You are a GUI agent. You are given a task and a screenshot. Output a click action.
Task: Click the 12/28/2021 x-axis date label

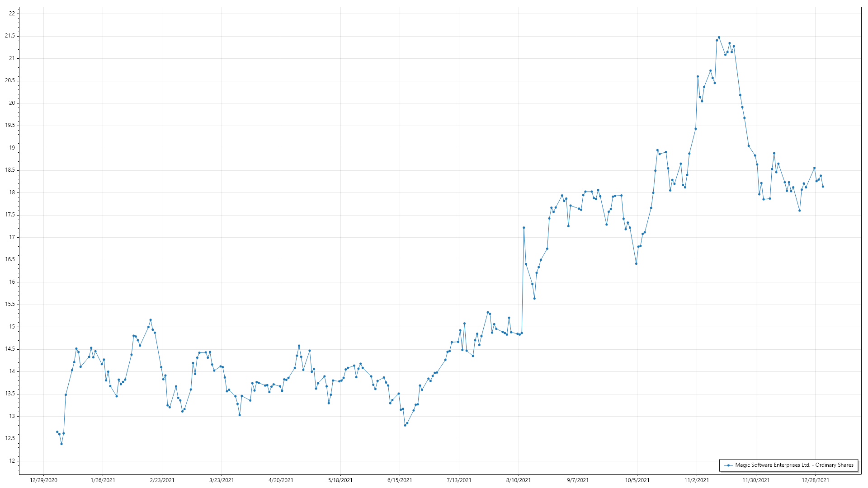(816, 480)
